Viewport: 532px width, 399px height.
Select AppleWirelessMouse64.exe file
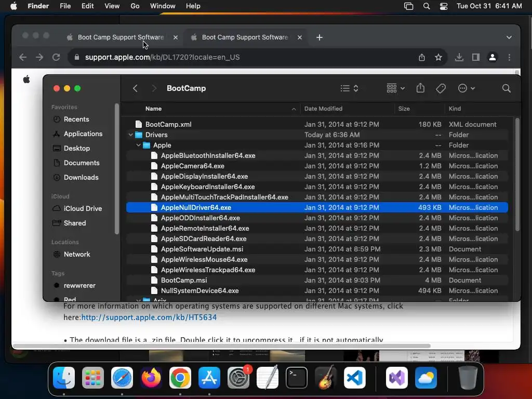pyautogui.click(x=317, y=260)
